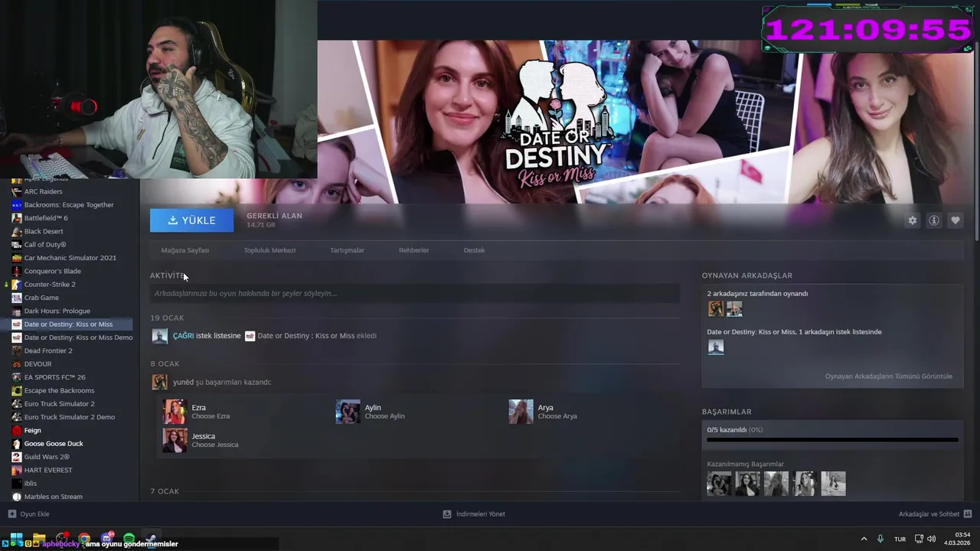Select EA SPORTS FC 26 icon
This screenshot has height=551, width=980.
pyautogui.click(x=17, y=377)
